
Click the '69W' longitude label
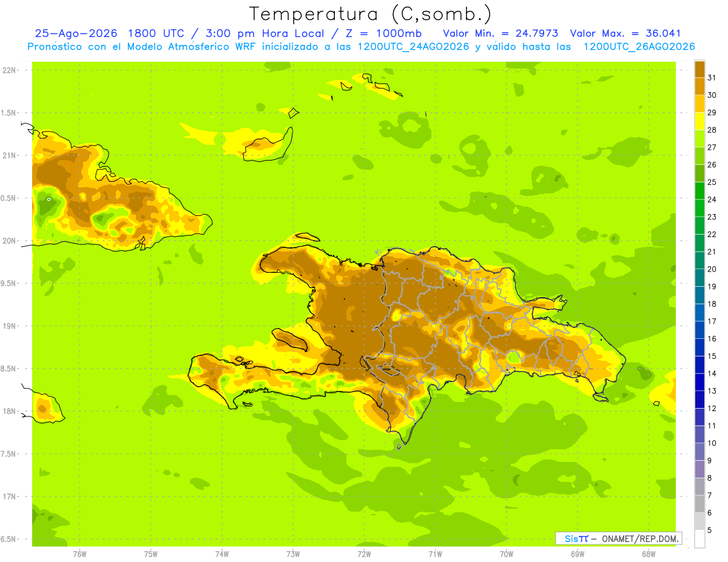[578, 554]
